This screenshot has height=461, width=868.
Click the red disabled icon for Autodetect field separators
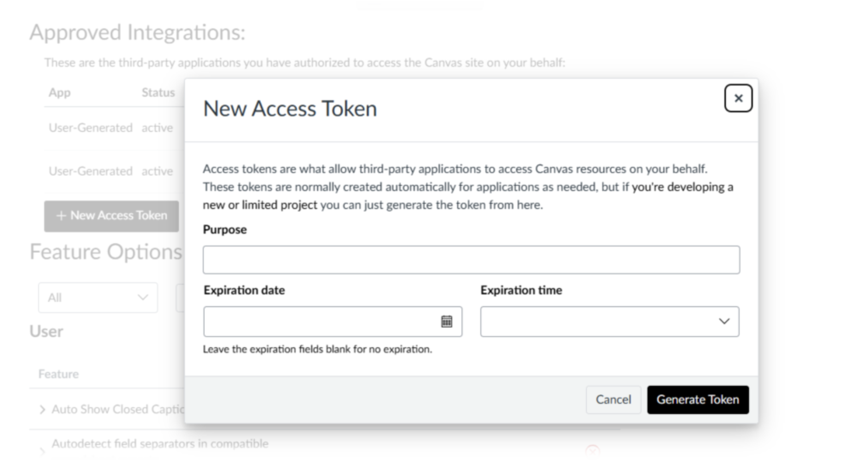pyautogui.click(x=593, y=451)
